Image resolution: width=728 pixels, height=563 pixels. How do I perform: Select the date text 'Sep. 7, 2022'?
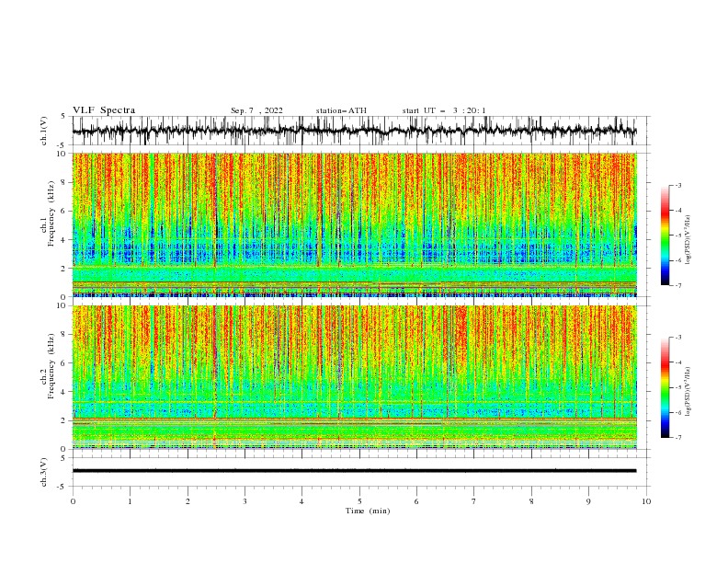click(x=256, y=110)
